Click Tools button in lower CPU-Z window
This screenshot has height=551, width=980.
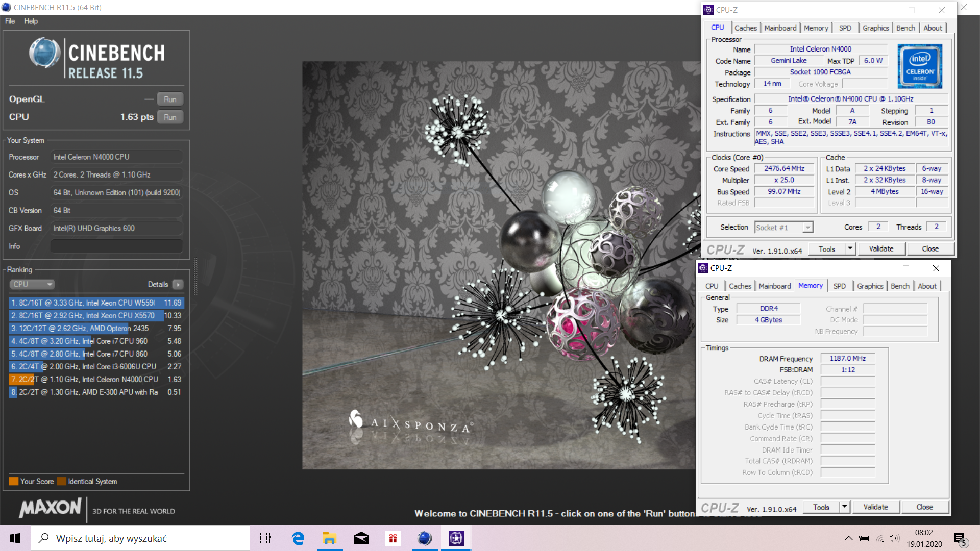tap(821, 507)
